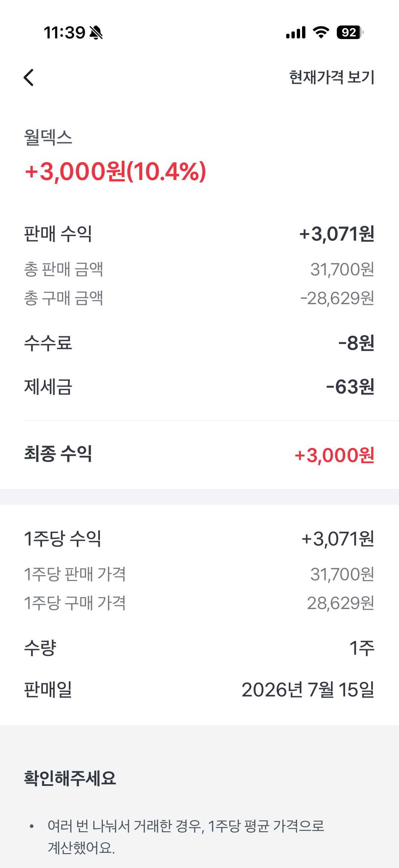Select the 1주당 수익 row

point(199,539)
